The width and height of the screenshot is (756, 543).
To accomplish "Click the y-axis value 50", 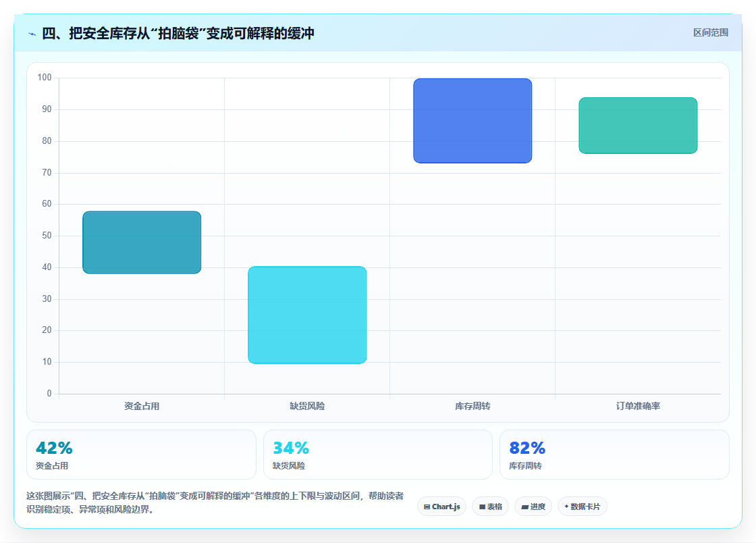I will pyautogui.click(x=47, y=235).
